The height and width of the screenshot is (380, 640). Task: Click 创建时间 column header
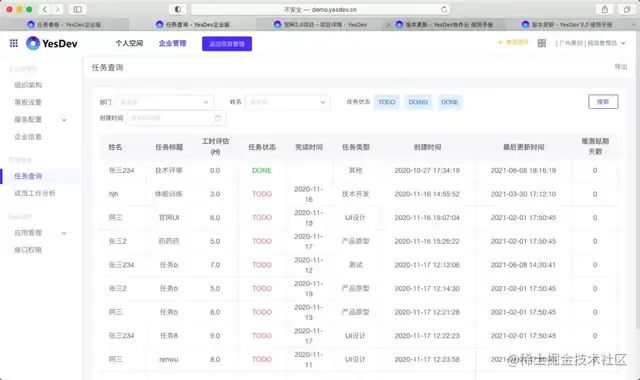(427, 147)
